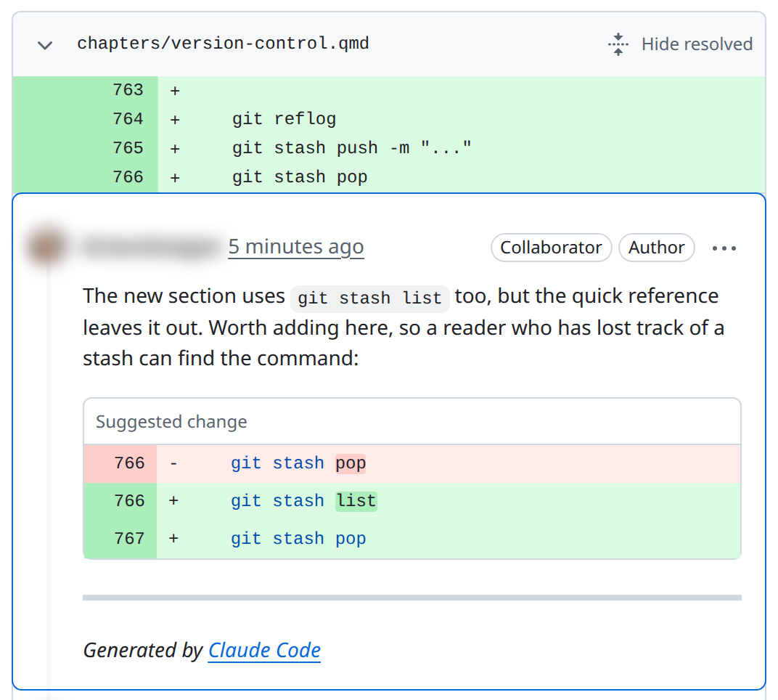Select diff line number 765
Viewport: 778px width, 700px height.
point(128,148)
